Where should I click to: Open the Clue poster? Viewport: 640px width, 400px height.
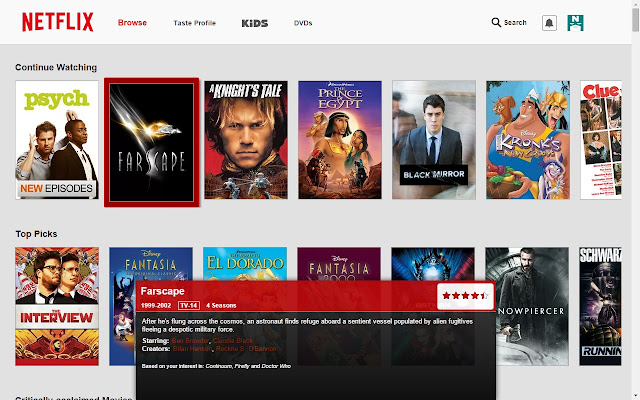[601, 140]
